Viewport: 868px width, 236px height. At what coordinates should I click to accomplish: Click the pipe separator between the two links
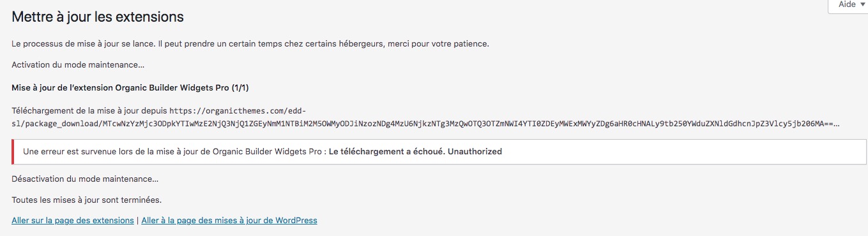[x=137, y=221]
